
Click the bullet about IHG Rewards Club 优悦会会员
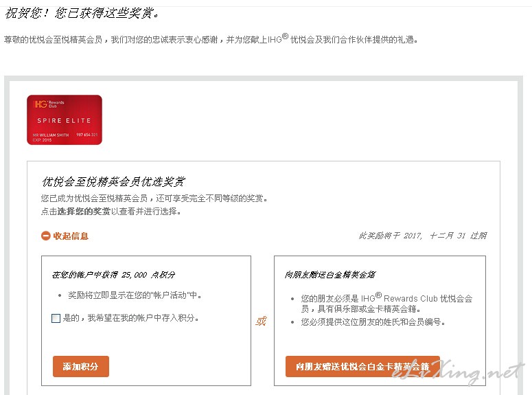click(386, 304)
